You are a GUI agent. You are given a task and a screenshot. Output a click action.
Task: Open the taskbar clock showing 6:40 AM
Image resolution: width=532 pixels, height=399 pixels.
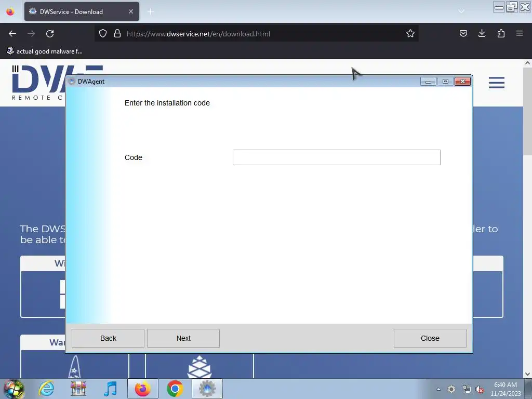coord(505,389)
